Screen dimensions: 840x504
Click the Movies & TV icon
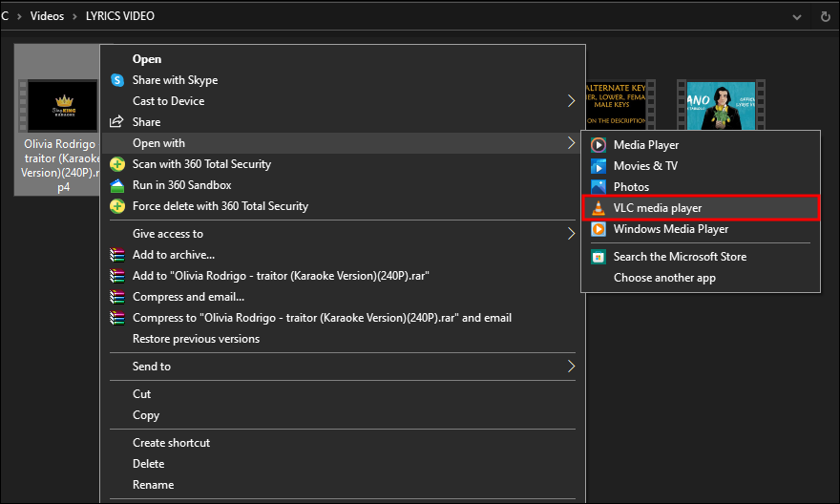598,166
